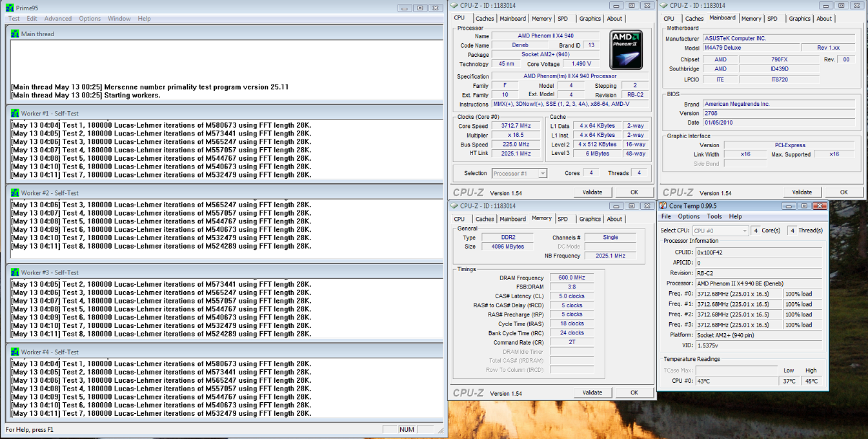The height and width of the screenshot is (439, 868).
Task: Click the Worker #2 Self-Test window icon
Action: [x=15, y=192]
